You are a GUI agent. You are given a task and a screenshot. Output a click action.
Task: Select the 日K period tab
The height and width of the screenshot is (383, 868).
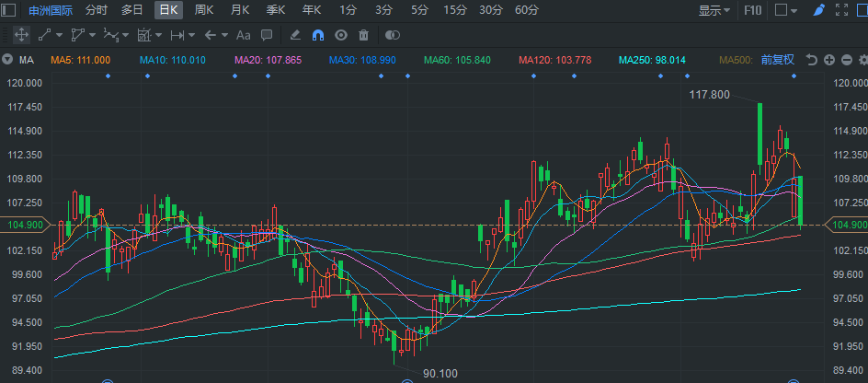click(168, 9)
